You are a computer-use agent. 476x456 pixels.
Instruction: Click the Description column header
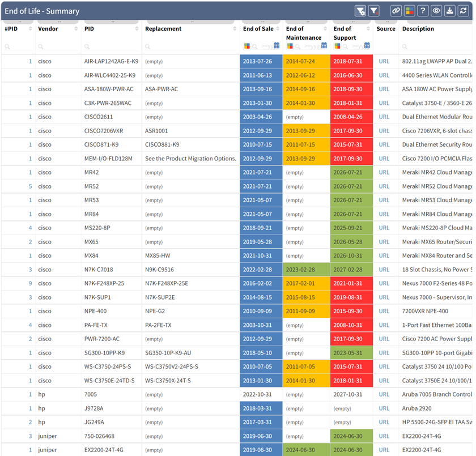[x=418, y=29]
